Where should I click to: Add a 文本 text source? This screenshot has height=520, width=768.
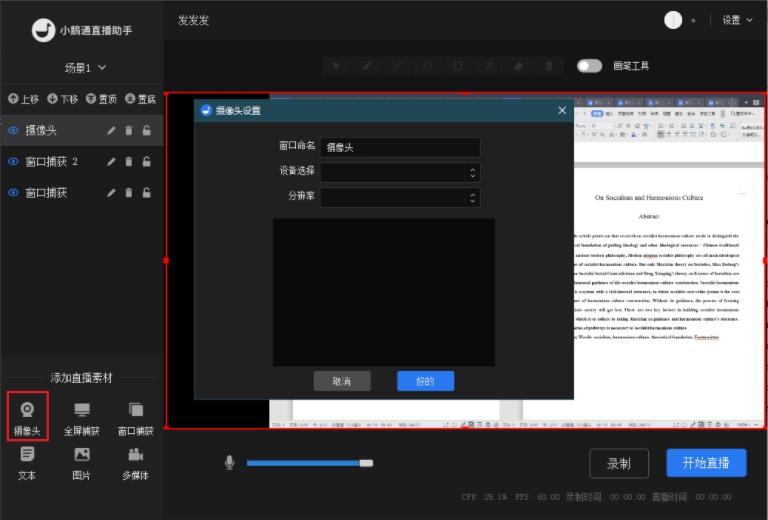(x=27, y=462)
